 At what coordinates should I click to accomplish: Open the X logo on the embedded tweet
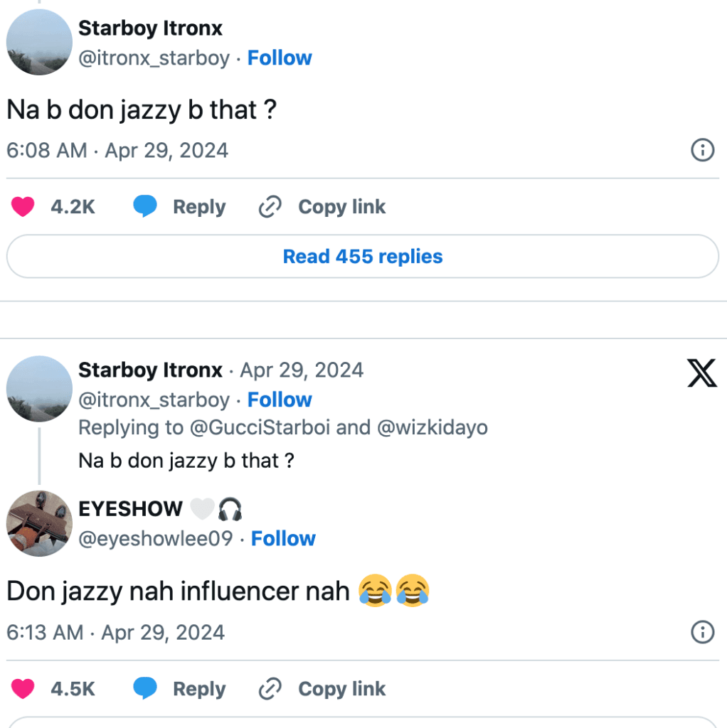pos(702,374)
